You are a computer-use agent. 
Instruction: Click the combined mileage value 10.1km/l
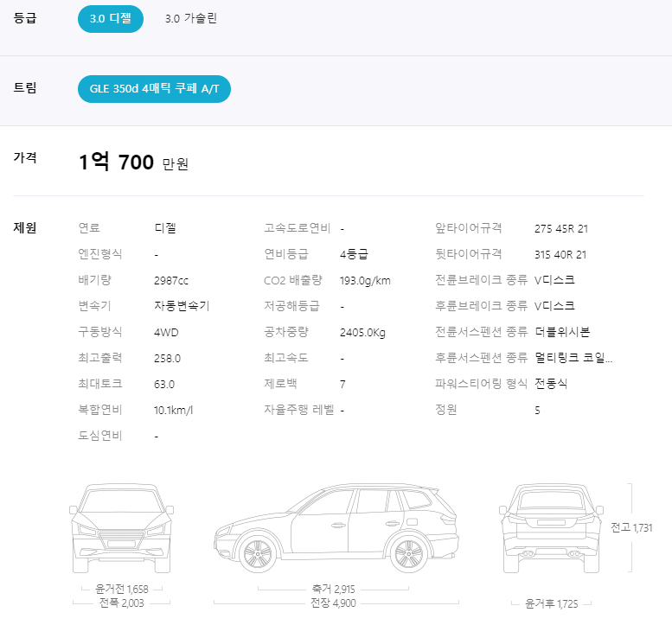click(x=174, y=411)
